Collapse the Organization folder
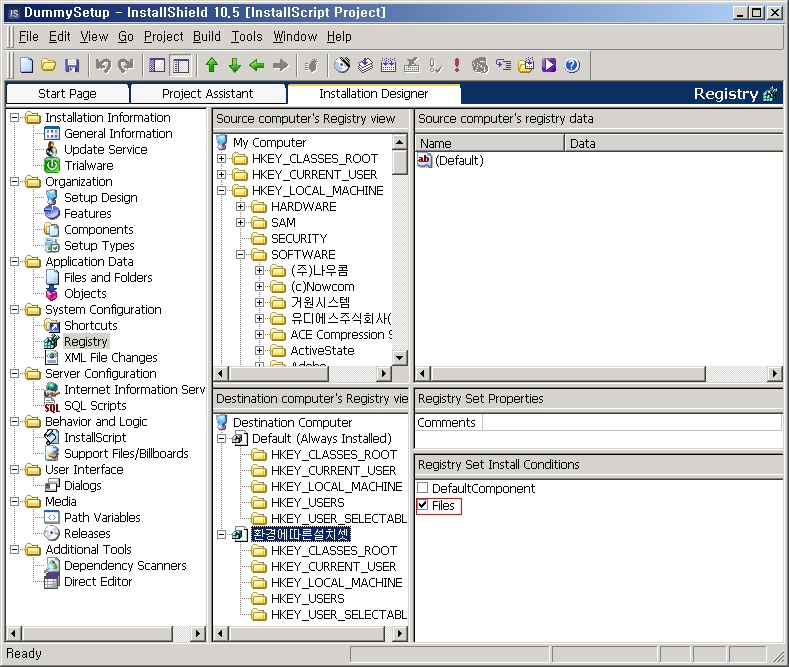Image resolution: width=789 pixels, height=667 pixels. [x=15, y=182]
